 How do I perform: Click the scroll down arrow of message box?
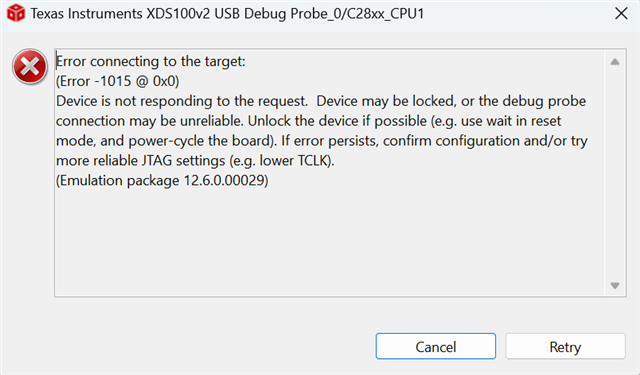click(615, 285)
